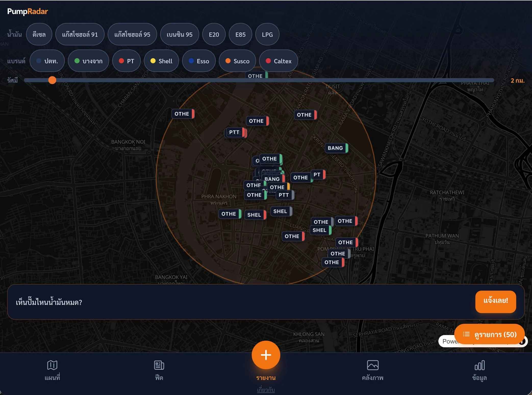Open the station list (50) button
The width and height of the screenshot is (532, 395).
(x=489, y=334)
